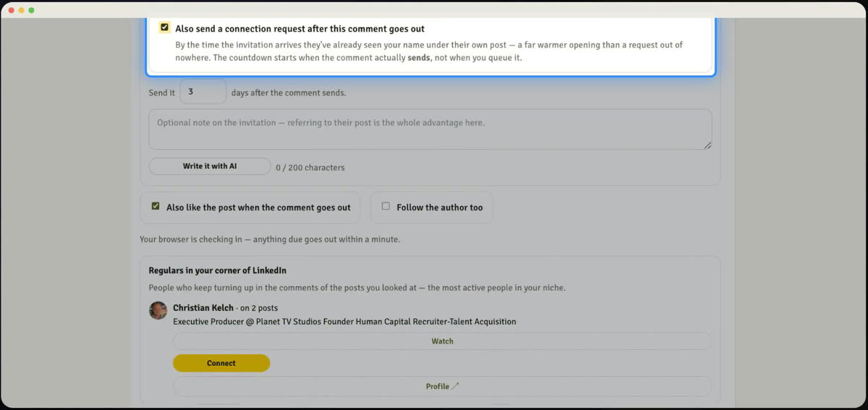
Task: Open Christian Kelch's Profile link
Action: tap(442, 386)
